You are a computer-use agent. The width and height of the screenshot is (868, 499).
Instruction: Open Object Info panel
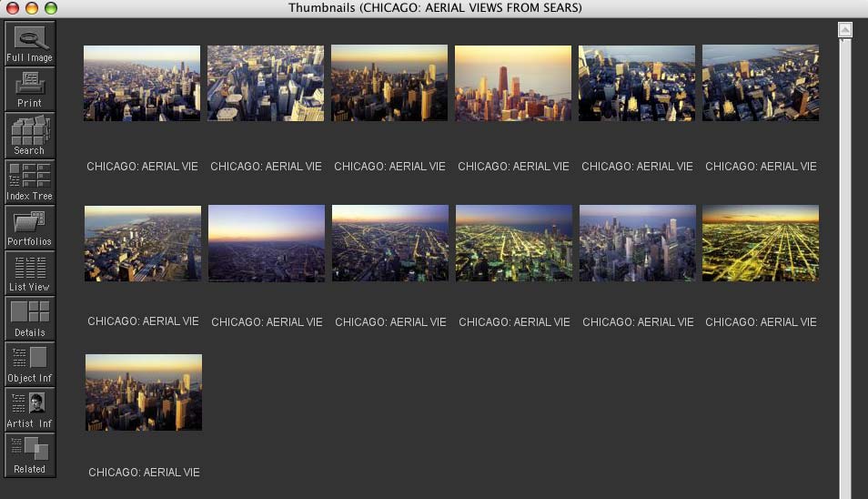click(30, 364)
